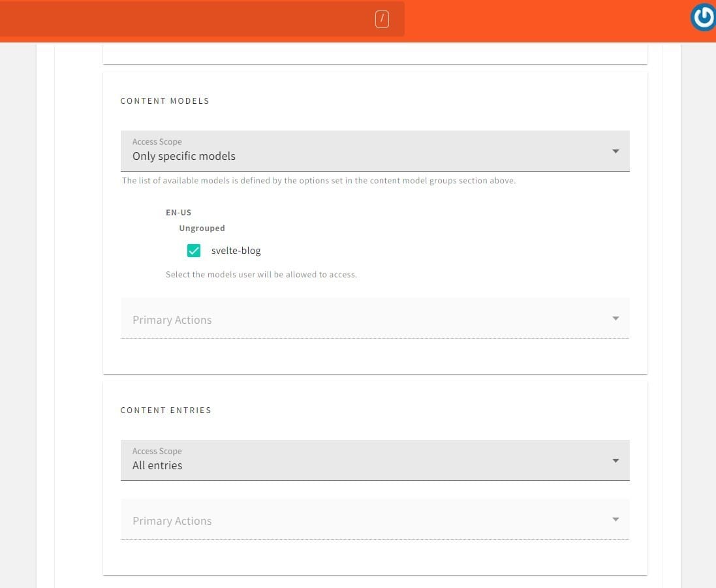Image resolution: width=716 pixels, height=588 pixels.
Task: Click the user avatar icon in header
Action: tap(703, 18)
